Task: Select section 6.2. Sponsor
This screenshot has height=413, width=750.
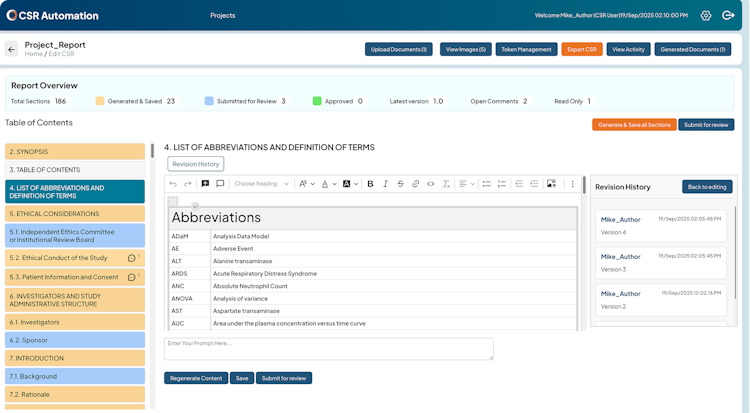Action: (x=75, y=340)
